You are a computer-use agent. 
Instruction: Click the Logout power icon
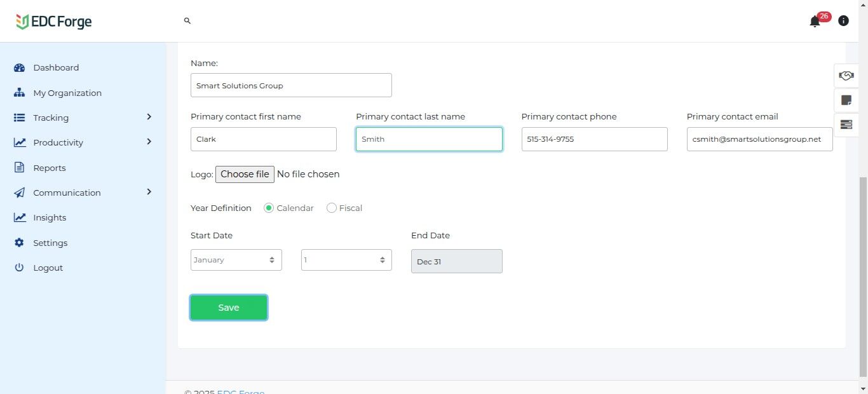(19, 268)
